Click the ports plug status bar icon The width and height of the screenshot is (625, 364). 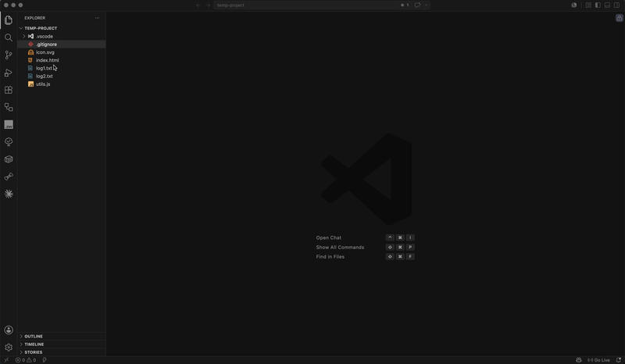coord(45,360)
